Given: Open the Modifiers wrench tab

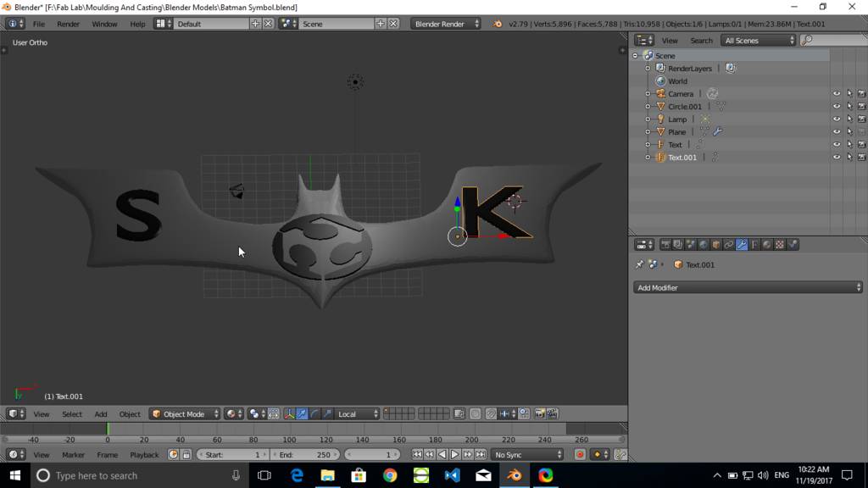Looking at the screenshot, I should (x=741, y=245).
